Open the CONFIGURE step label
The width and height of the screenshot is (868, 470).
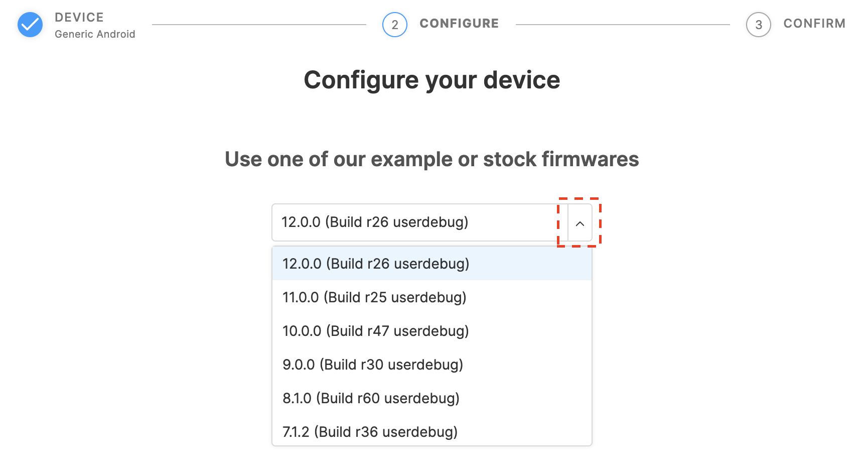click(459, 24)
